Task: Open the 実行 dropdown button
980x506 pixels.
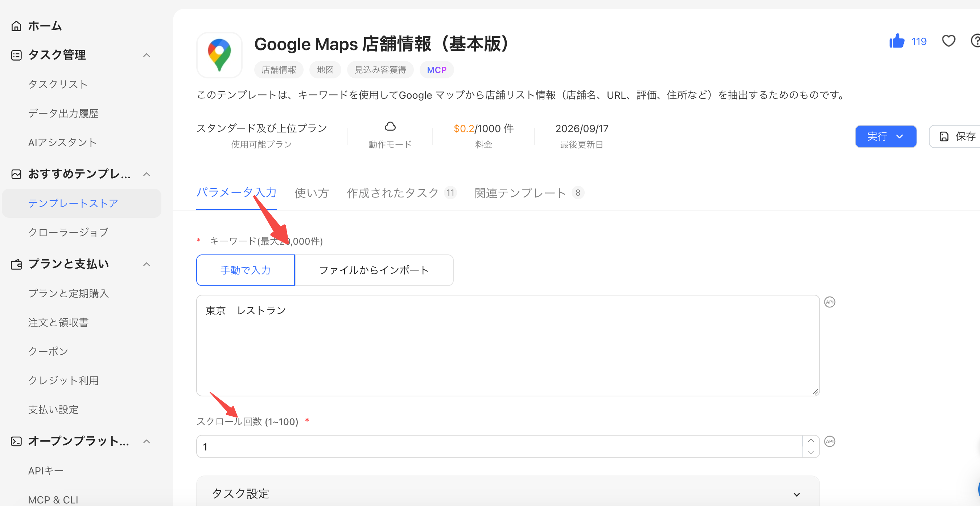Action: (x=885, y=136)
